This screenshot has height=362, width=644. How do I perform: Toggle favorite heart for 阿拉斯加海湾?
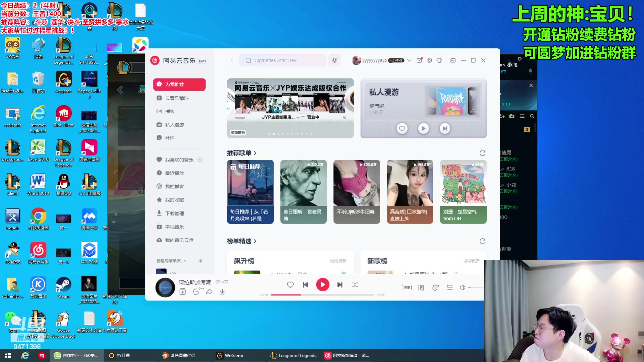coord(290,284)
